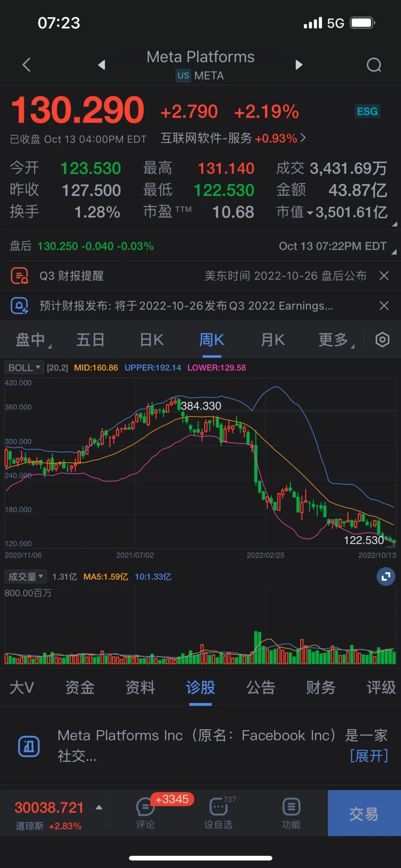The height and width of the screenshot is (868, 401).
Task: Tap the 10:1.33亿 volume average
Action: (x=153, y=577)
